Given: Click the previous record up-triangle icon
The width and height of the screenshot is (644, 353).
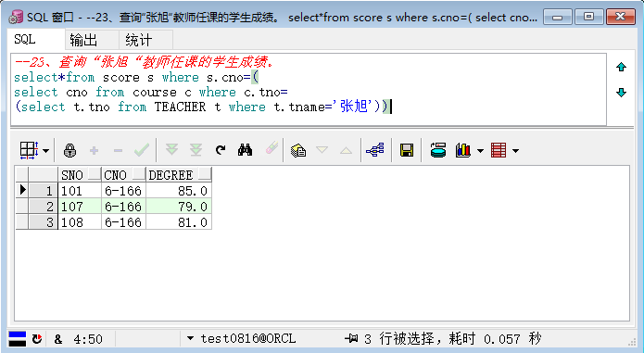Looking at the screenshot, I should tap(346, 150).
